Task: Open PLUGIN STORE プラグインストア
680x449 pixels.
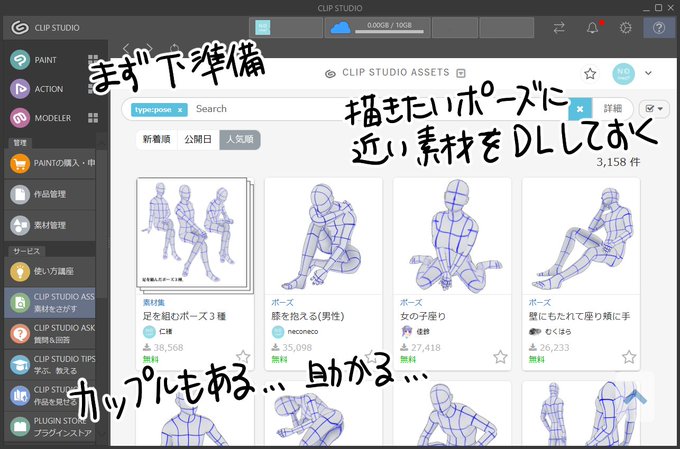Action: [49, 426]
